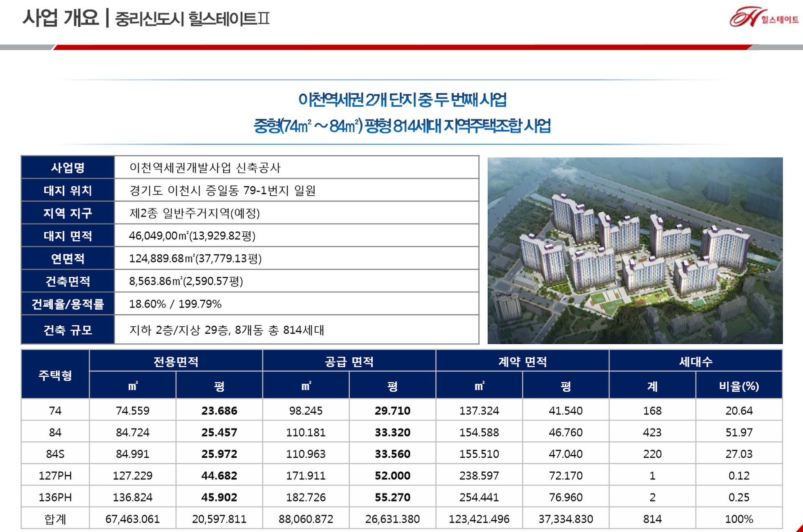This screenshot has height=532, width=803.
Task: Click the '건축면적' row label
Action: coord(68,281)
